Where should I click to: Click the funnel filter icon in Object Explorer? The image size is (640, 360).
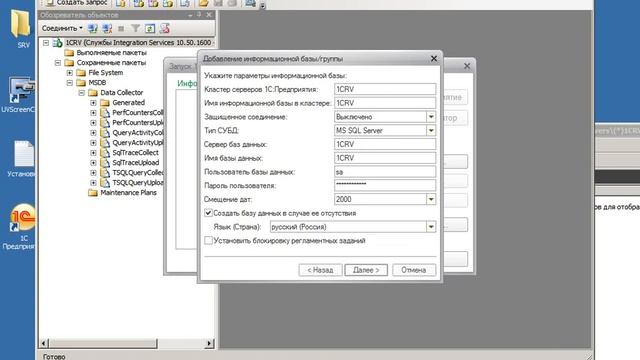pos(135,28)
